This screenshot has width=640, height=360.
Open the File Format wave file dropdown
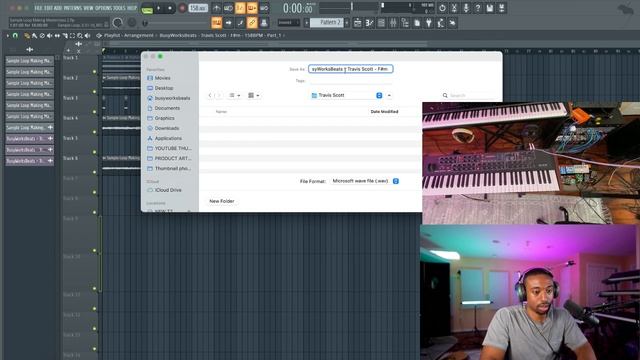tap(364, 181)
